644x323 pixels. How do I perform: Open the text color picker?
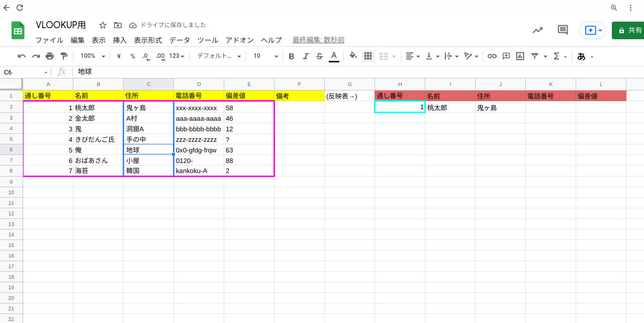334,56
